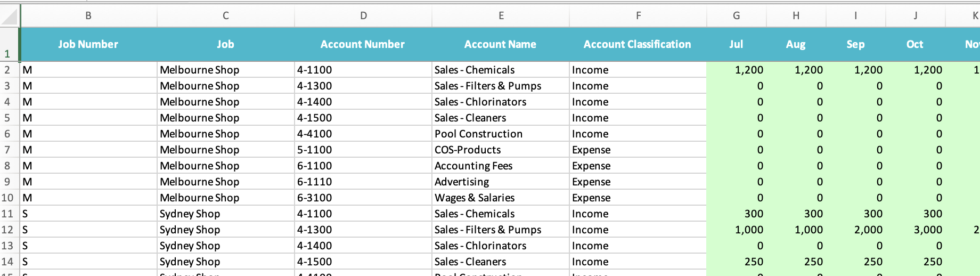Select the Expense cell in row 8
The width and height of the screenshot is (980, 276).
(638, 166)
